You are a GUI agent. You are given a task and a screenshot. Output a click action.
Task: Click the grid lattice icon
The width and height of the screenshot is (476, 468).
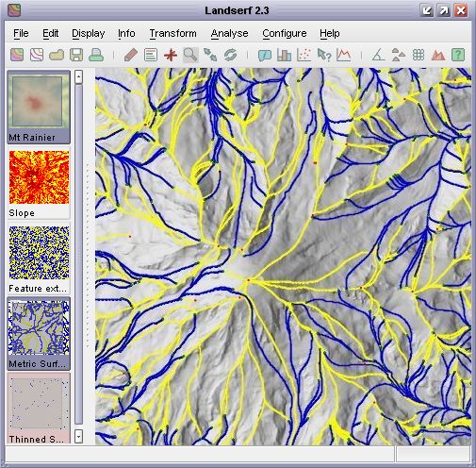pyautogui.click(x=419, y=55)
